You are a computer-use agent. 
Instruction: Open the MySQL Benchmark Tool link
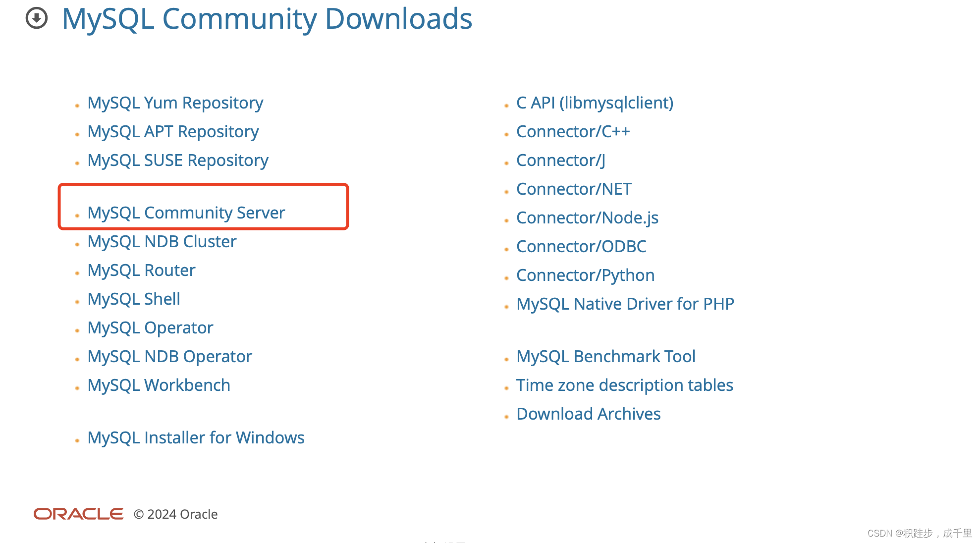pyautogui.click(x=605, y=356)
